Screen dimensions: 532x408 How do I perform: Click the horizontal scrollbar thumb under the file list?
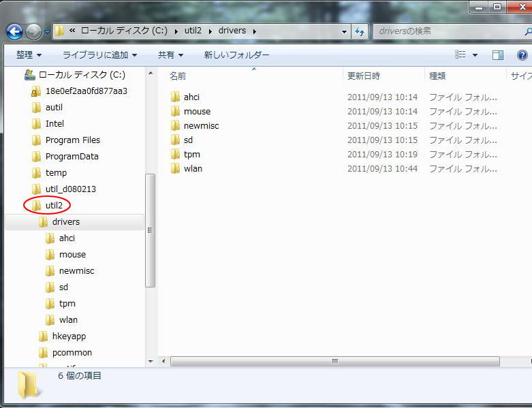[x=335, y=361]
